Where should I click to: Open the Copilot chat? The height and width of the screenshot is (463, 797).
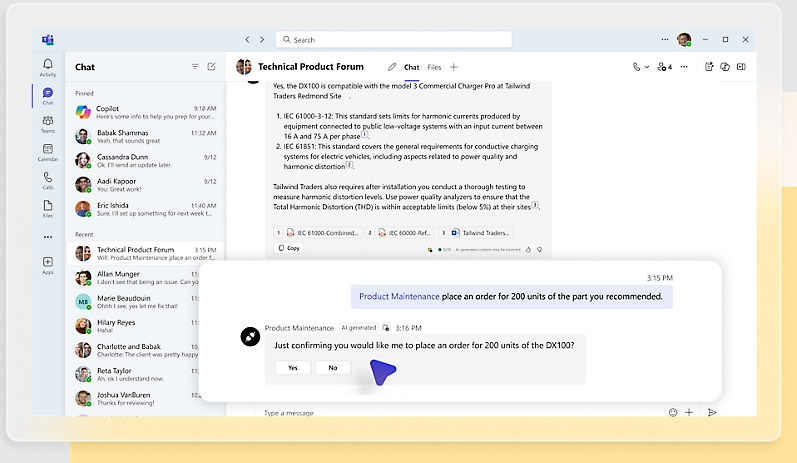[x=145, y=112]
